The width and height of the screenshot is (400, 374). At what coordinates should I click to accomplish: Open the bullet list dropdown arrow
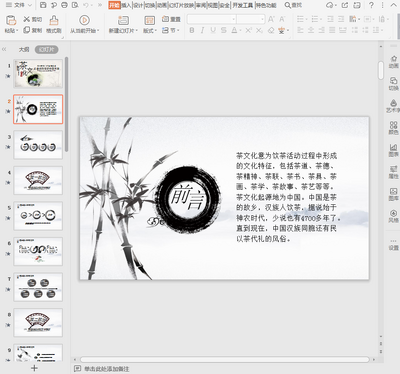tap(307, 19)
